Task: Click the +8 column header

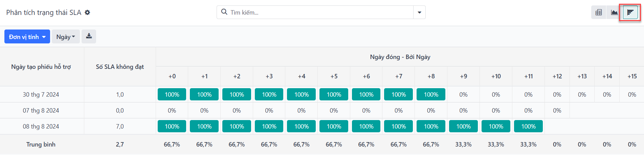Action: (431, 76)
